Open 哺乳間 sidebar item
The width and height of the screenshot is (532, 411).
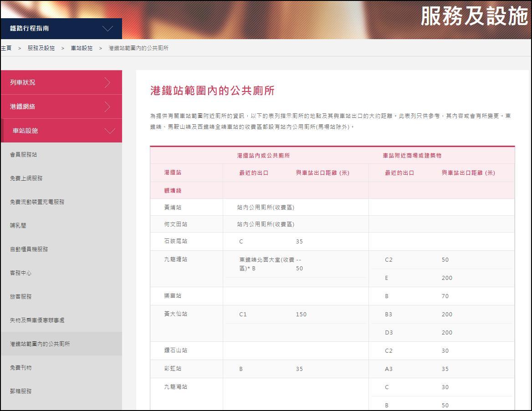pos(18,226)
